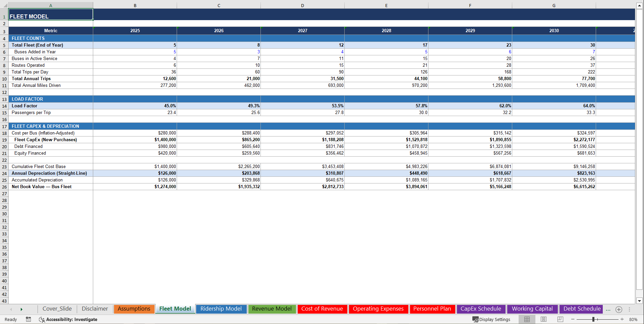The width and height of the screenshot is (644, 324).
Task: Click the vertical scrollbar down arrow
Action: (639, 302)
